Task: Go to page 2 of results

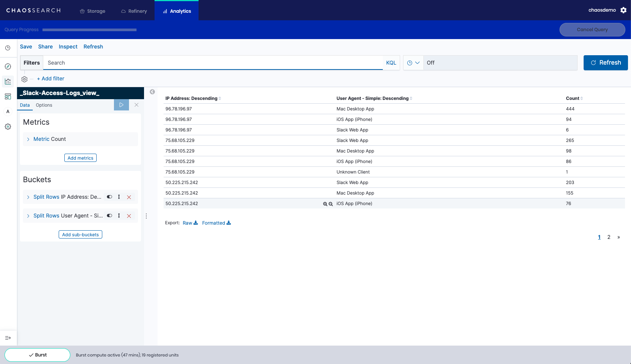Action: tap(609, 237)
